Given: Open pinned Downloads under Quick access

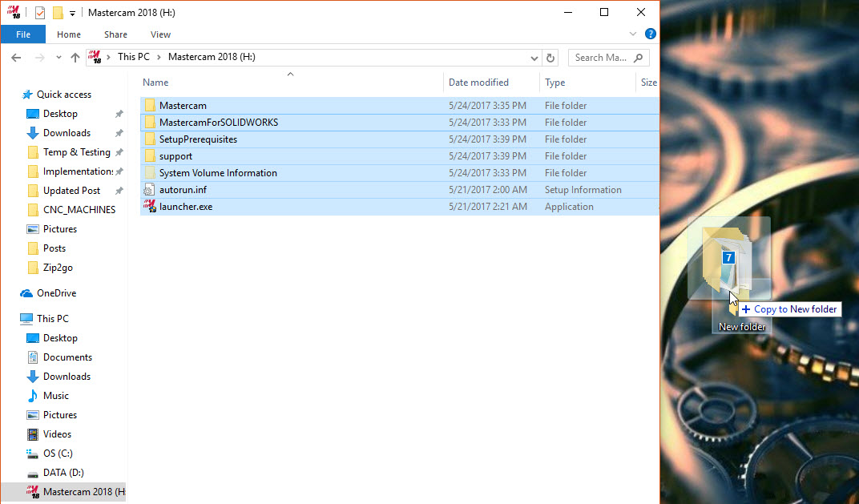Looking at the screenshot, I should tap(67, 132).
